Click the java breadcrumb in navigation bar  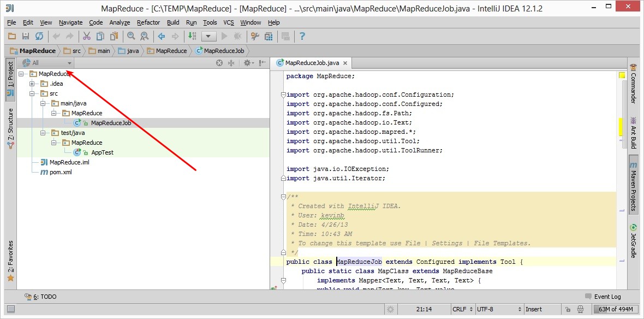pos(128,51)
